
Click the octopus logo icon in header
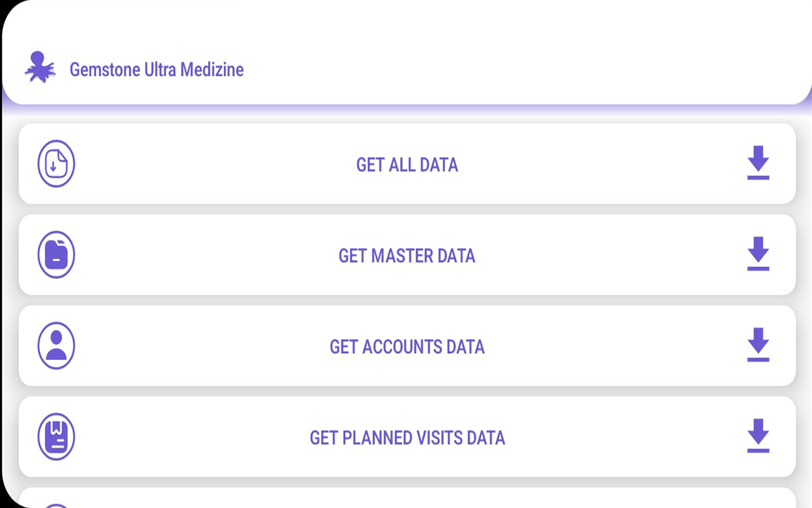pos(40,67)
